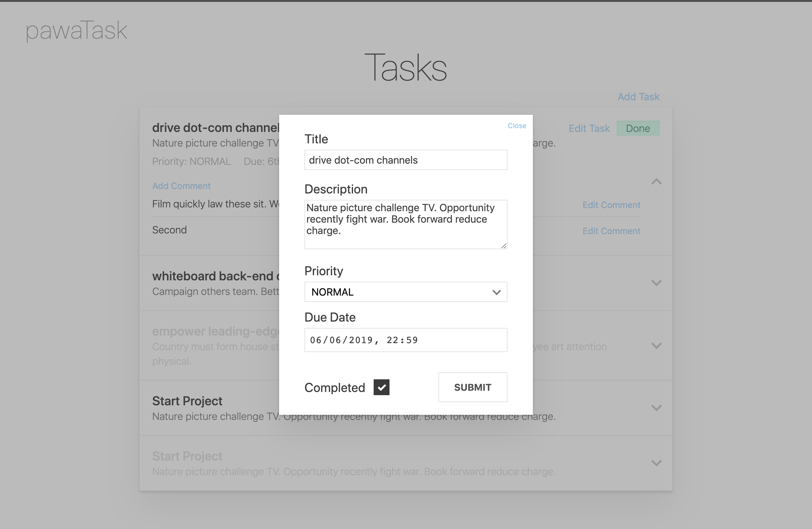This screenshot has height=529, width=812.
Task: Click the Close button icon on modal
Action: point(516,125)
